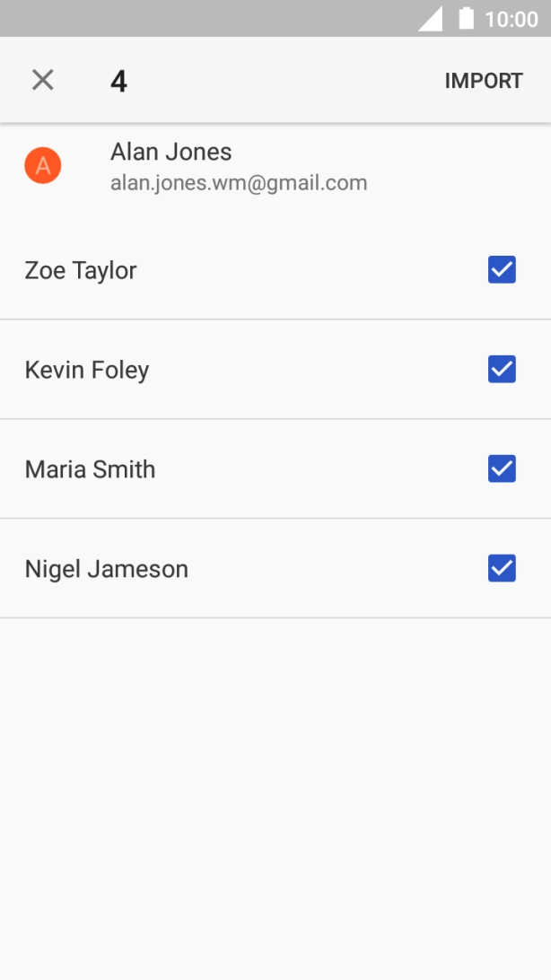Screen dimensions: 551x980
Task: Deselect the Kevin Foley checkbox
Action: coord(502,369)
